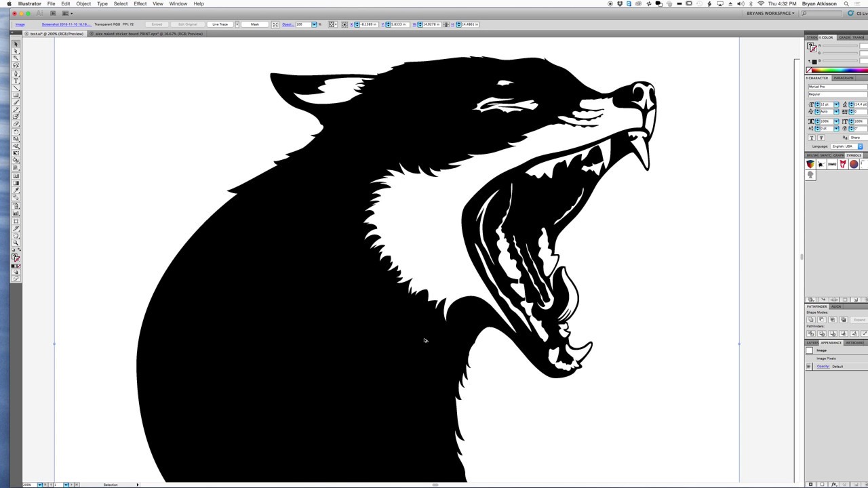Pick a color from the spectrum bar
Image resolution: width=868 pixels, height=488 pixels.
(x=840, y=70)
